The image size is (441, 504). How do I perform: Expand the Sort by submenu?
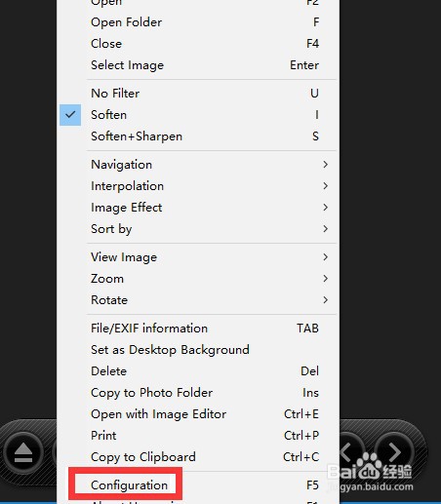click(198, 229)
